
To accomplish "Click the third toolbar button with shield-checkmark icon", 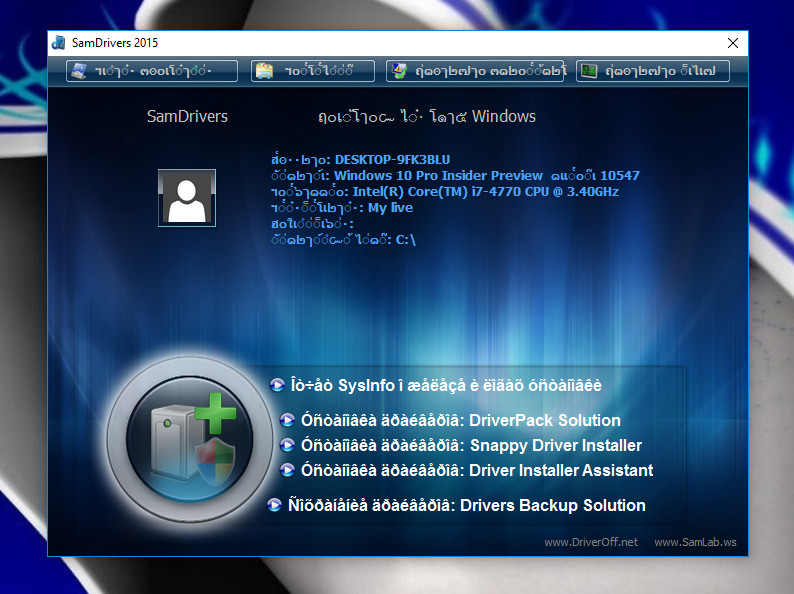I will coord(475,71).
